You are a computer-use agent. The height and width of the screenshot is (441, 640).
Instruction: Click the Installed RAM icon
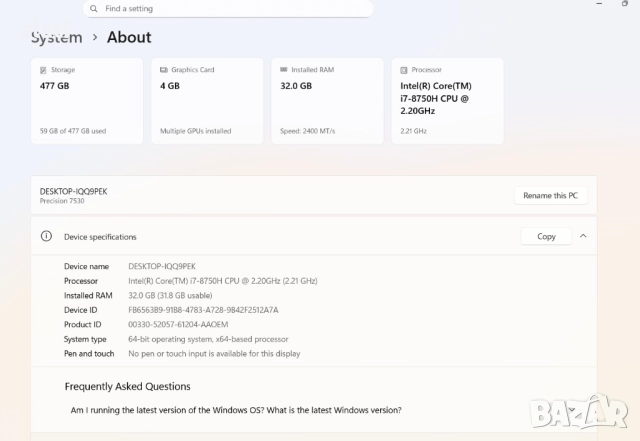tap(284, 70)
